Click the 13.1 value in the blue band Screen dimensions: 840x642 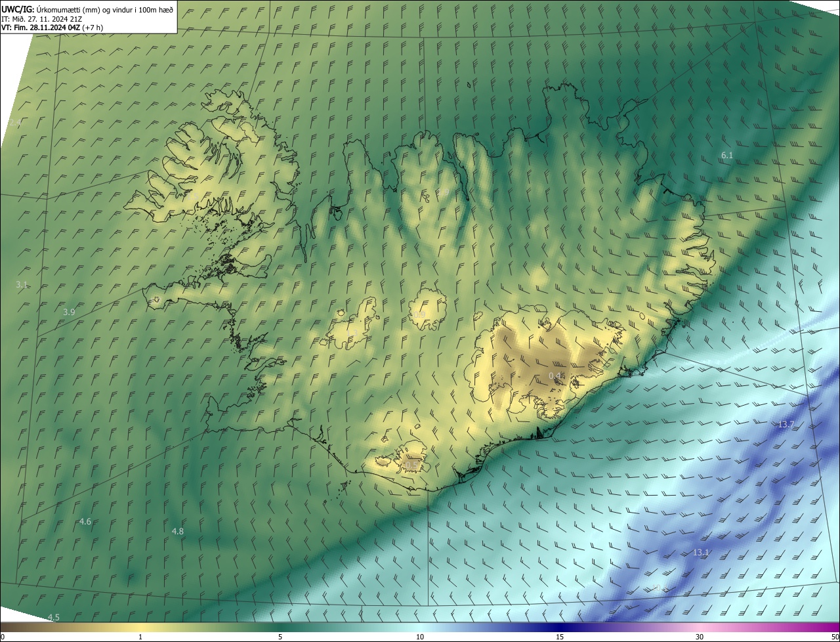click(x=701, y=553)
